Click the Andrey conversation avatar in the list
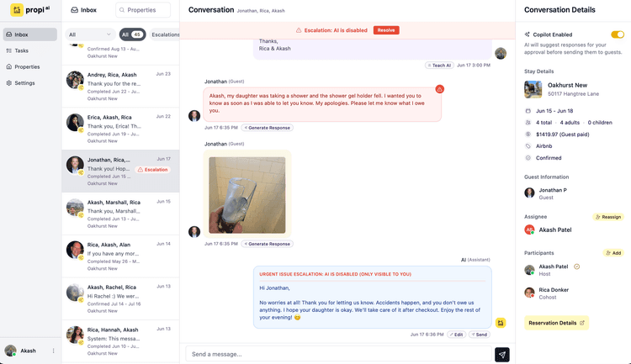 pyautogui.click(x=75, y=80)
